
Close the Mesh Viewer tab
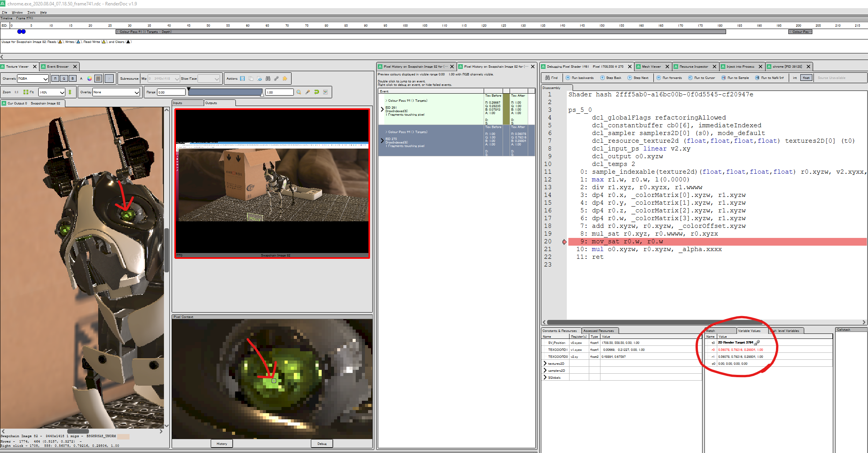pos(667,67)
